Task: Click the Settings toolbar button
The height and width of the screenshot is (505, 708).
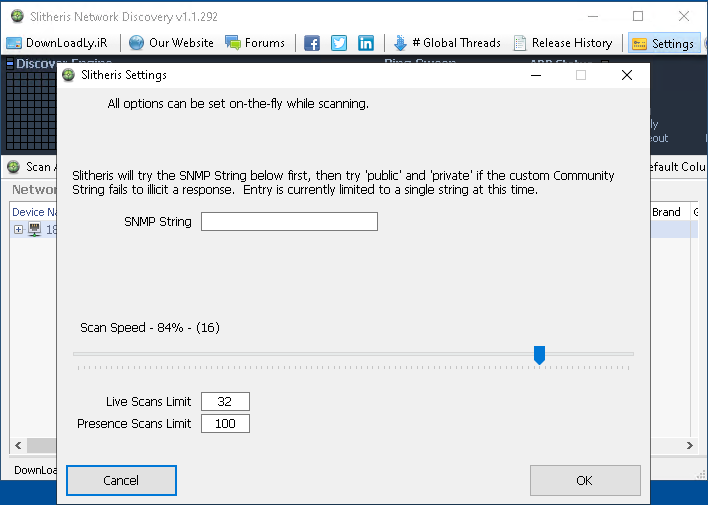Action: pos(663,43)
